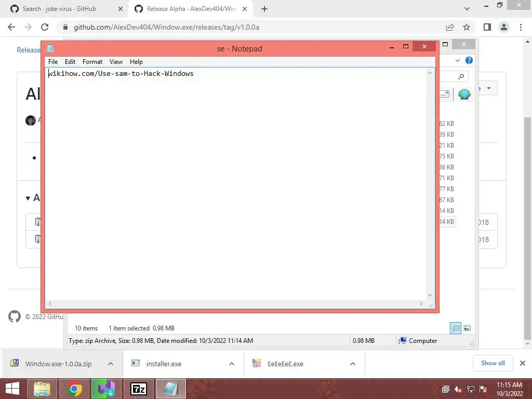Open the Edit menu in Notepad

coord(70,62)
